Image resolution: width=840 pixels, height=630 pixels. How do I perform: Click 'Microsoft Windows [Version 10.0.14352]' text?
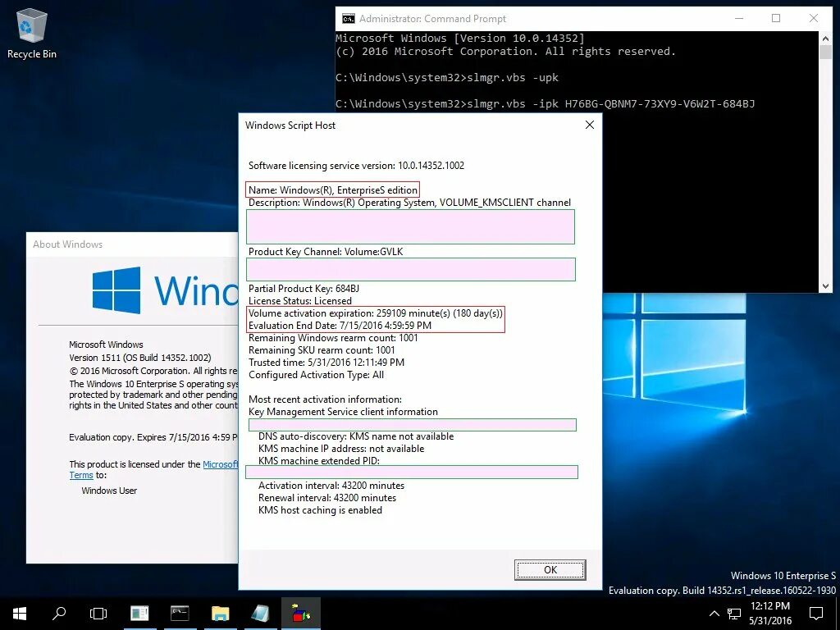[459, 39]
